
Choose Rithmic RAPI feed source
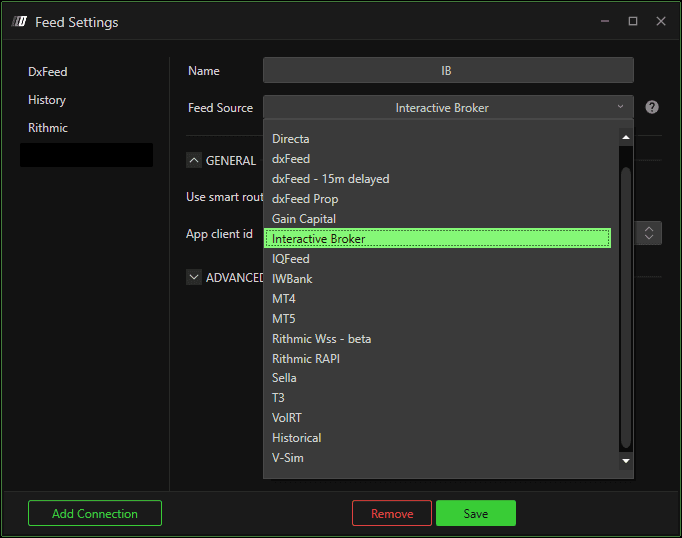[x=437, y=359]
